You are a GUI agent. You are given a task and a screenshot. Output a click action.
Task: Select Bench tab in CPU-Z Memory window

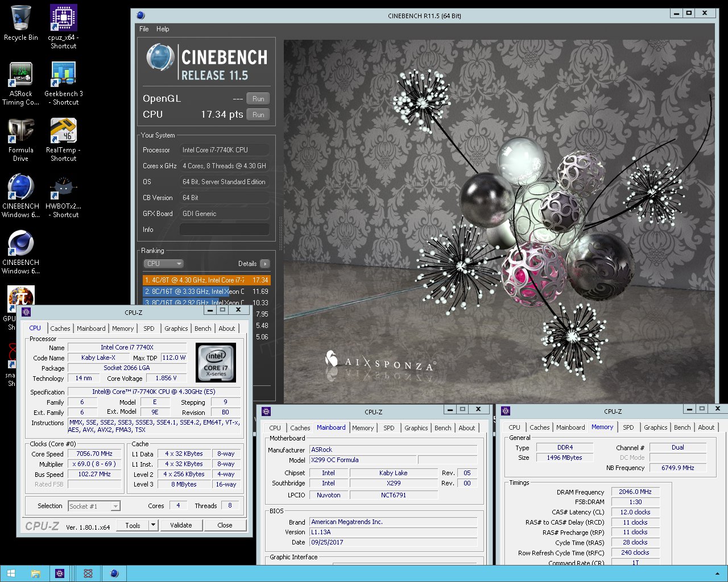pyautogui.click(x=682, y=427)
